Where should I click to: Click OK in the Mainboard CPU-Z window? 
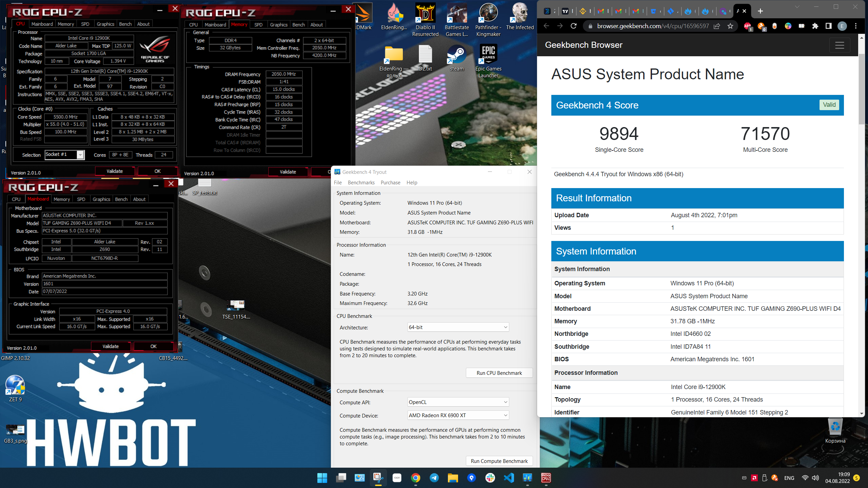coord(153,346)
